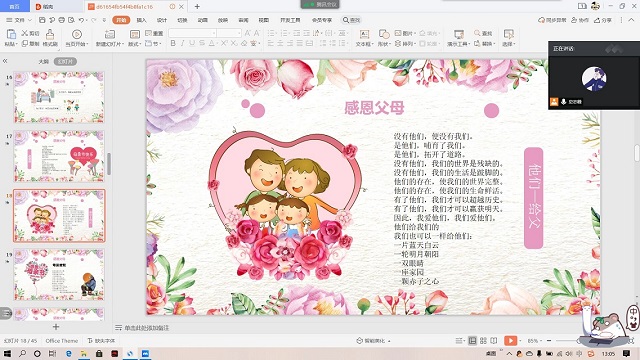Select slide 17 thumbnail

click(x=59, y=156)
